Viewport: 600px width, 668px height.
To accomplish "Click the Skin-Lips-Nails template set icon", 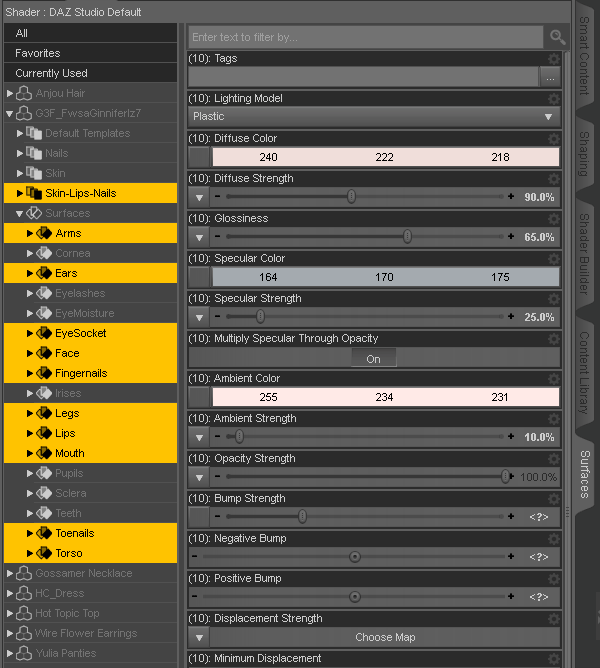I will (34, 193).
